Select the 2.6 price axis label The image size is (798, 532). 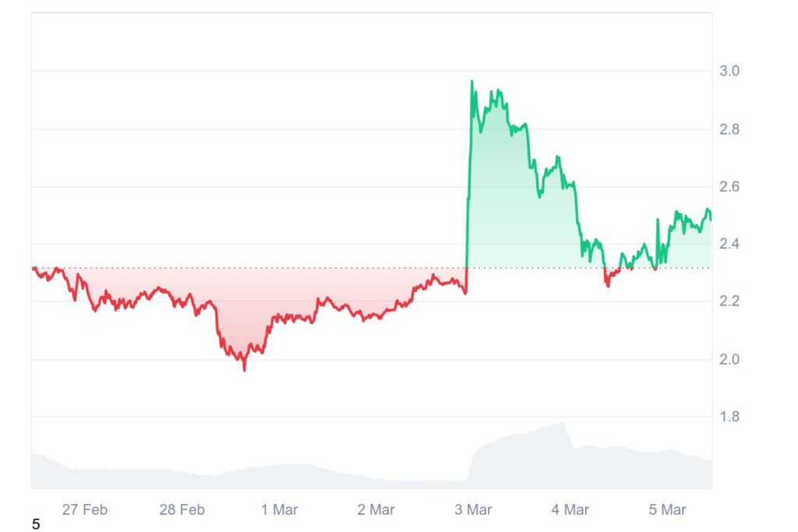[729, 187]
